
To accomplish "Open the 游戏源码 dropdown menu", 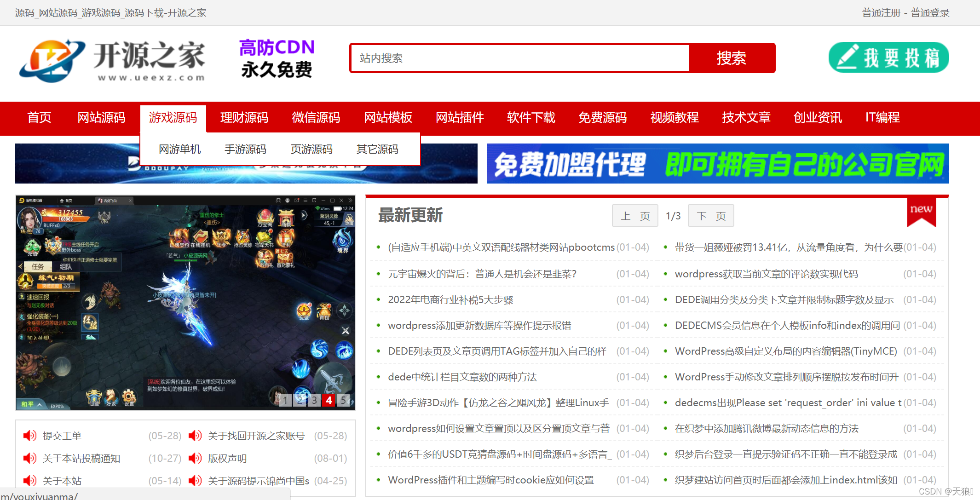I will (x=173, y=118).
